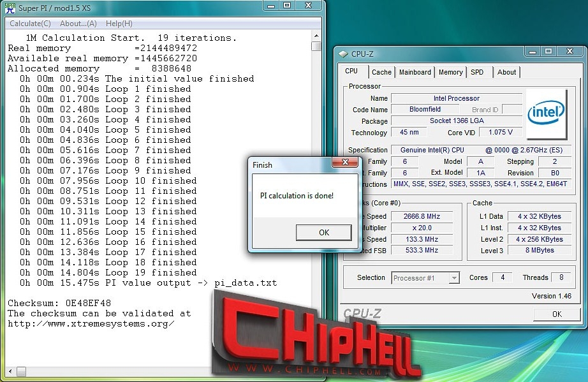The width and height of the screenshot is (588, 382).
Task: Click the Loop 19 finished line
Action: click(108, 272)
